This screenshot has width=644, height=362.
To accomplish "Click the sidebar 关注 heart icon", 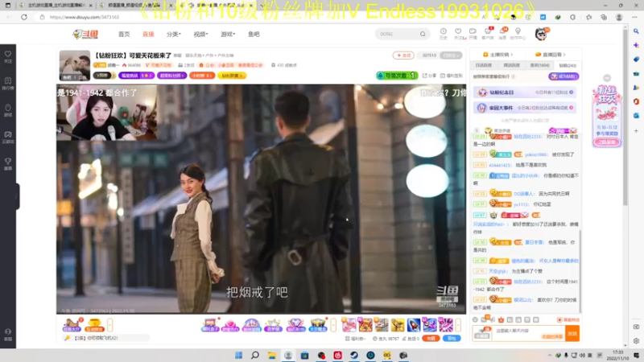I will click(8, 56).
